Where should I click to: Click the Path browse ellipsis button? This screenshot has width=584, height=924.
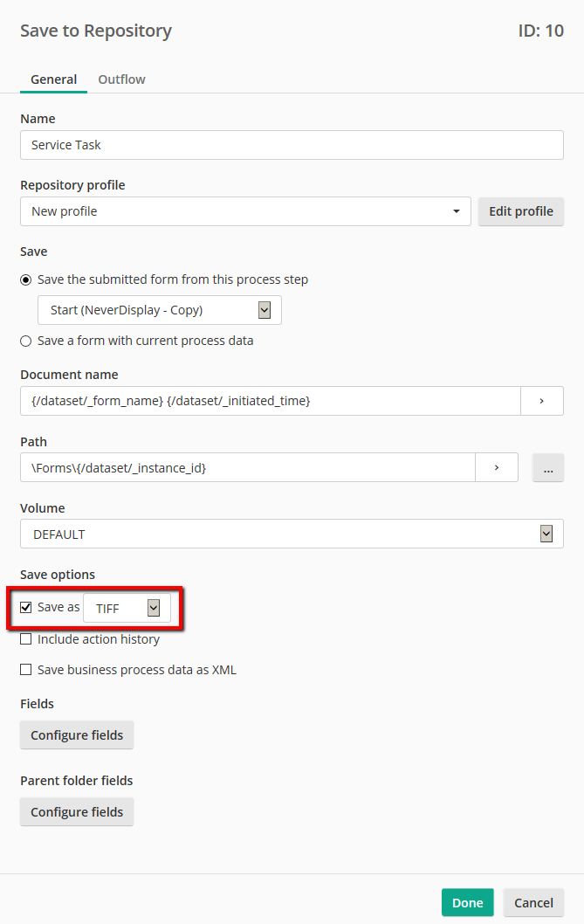(x=548, y=468)
